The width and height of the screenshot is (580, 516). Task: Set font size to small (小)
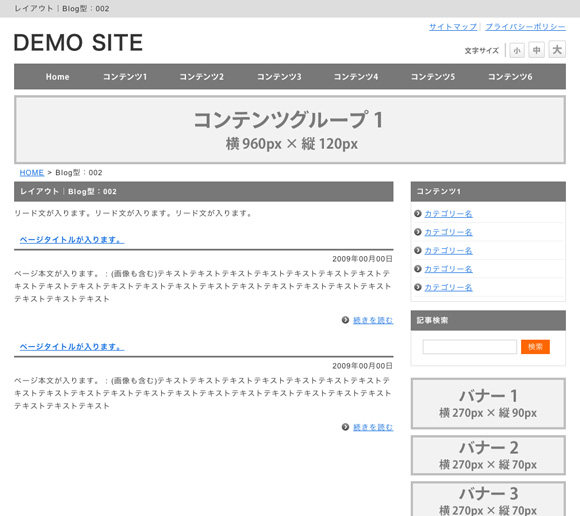coord(517,50)
